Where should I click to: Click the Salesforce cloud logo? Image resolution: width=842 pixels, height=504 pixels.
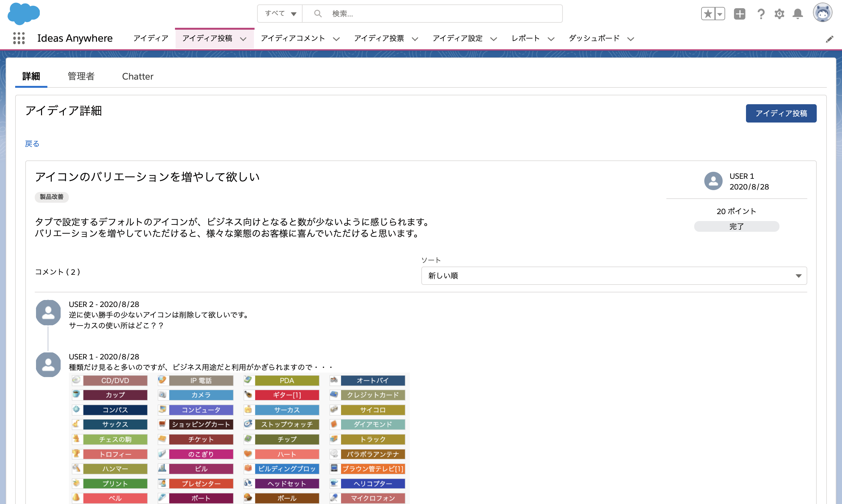click(x=24, y=14)
